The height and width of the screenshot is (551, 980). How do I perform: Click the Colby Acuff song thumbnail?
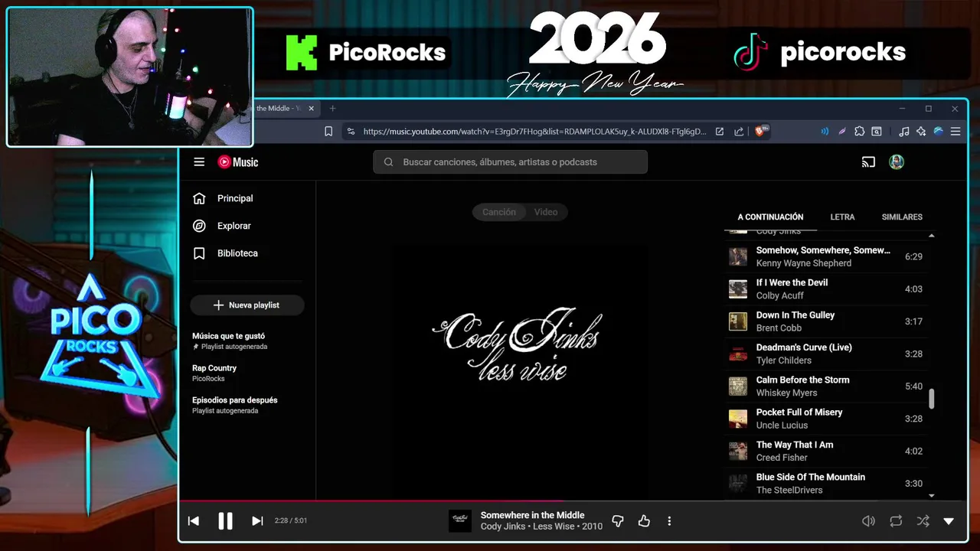pyautogui.click(x=738, y=289)
